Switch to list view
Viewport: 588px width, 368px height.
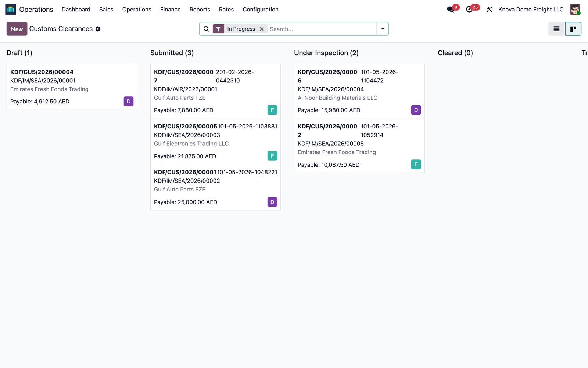coord(556,29)
